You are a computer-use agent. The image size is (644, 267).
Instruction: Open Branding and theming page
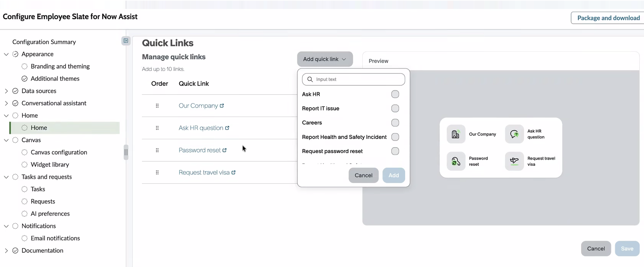[x=60, y=66]
